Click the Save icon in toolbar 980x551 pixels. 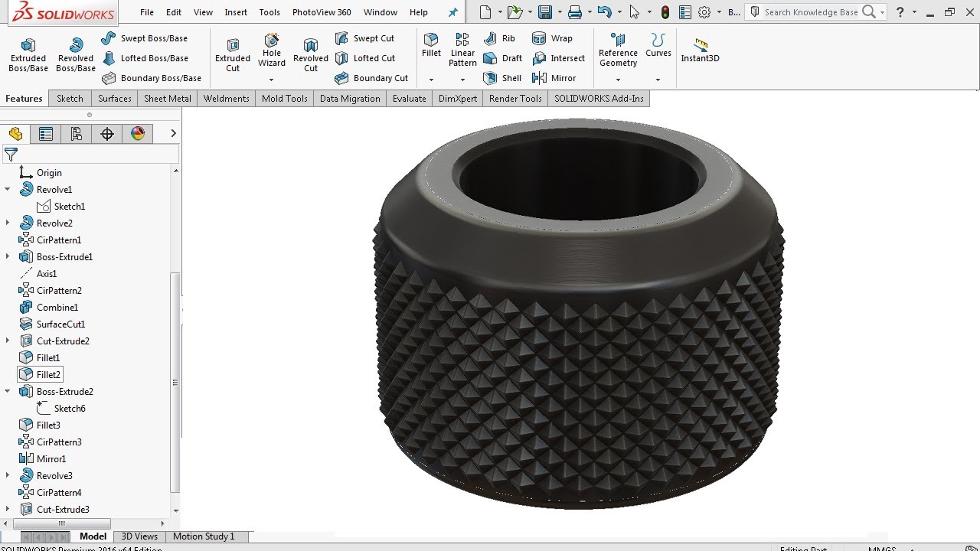pos(545,12)
